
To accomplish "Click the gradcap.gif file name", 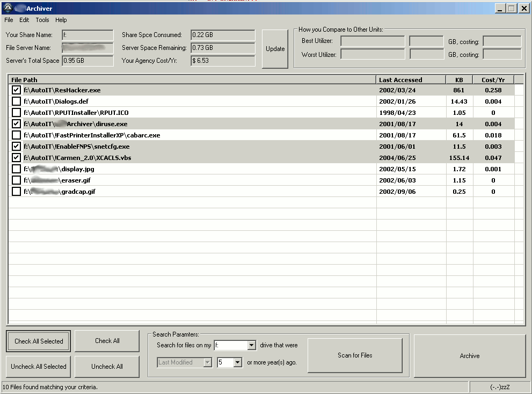I will [x=78, y=192].
